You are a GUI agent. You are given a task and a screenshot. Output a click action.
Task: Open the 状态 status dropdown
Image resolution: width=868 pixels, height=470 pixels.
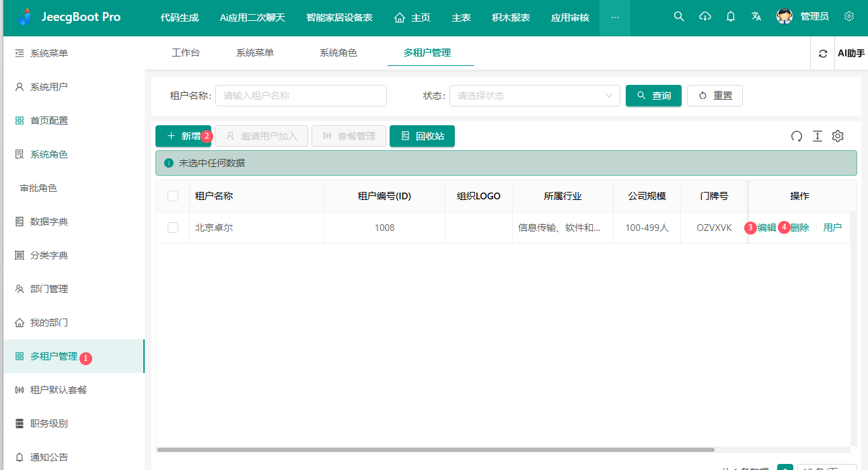(x=534, y=96)
